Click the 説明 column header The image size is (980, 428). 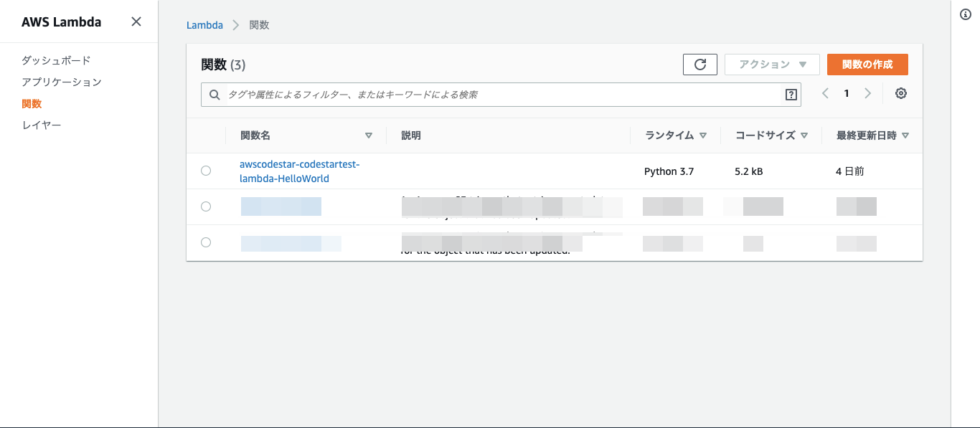point(411,135)
